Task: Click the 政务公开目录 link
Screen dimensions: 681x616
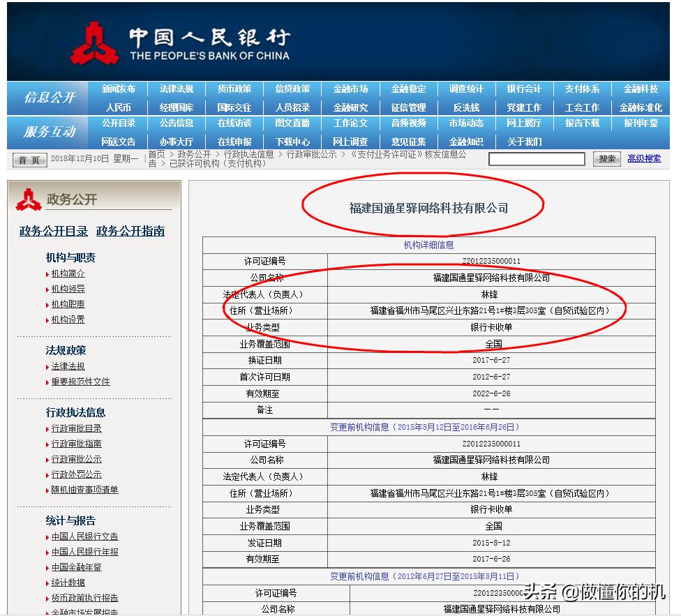Action: (x=52, y=231)
